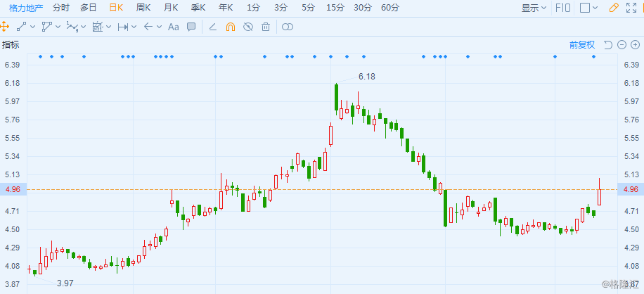This screenshot has width=644, height=294.
Task: Expand the layout square dropdown arrow
Action: click(595, 8)
